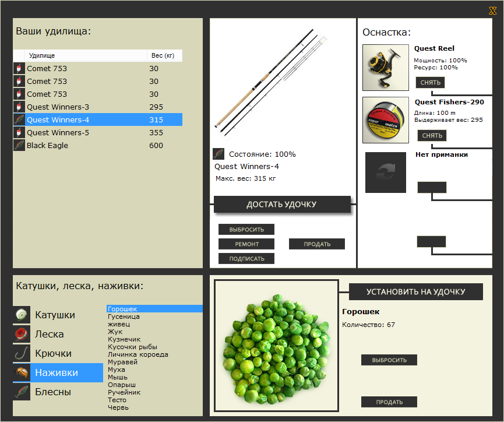Click the lure icon beside Black Eagle
The image size is (504, 422).
point(19,145)
